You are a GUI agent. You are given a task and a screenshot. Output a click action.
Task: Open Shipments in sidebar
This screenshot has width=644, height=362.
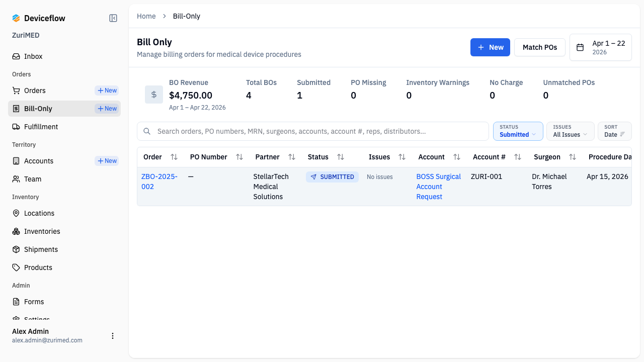click(x=64, y=249)
